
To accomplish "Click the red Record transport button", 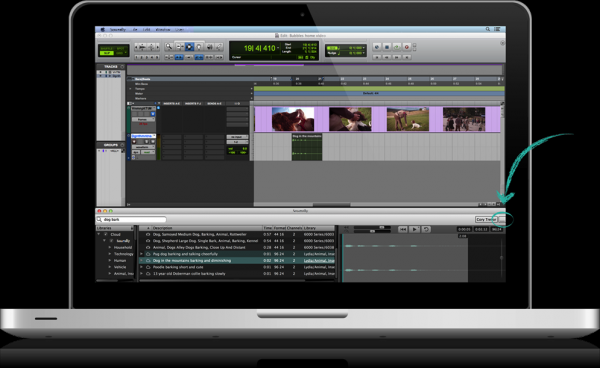I will click(x=406, y=47).
